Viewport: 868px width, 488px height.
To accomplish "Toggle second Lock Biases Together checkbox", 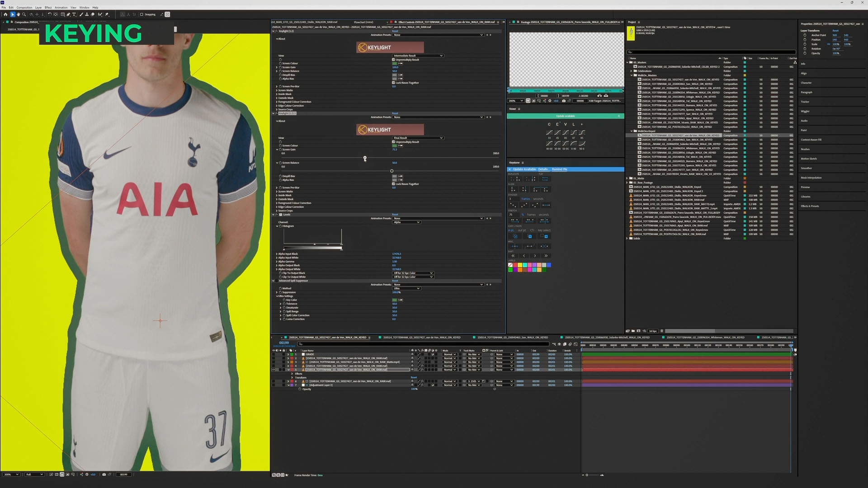I will click(393, 184).
